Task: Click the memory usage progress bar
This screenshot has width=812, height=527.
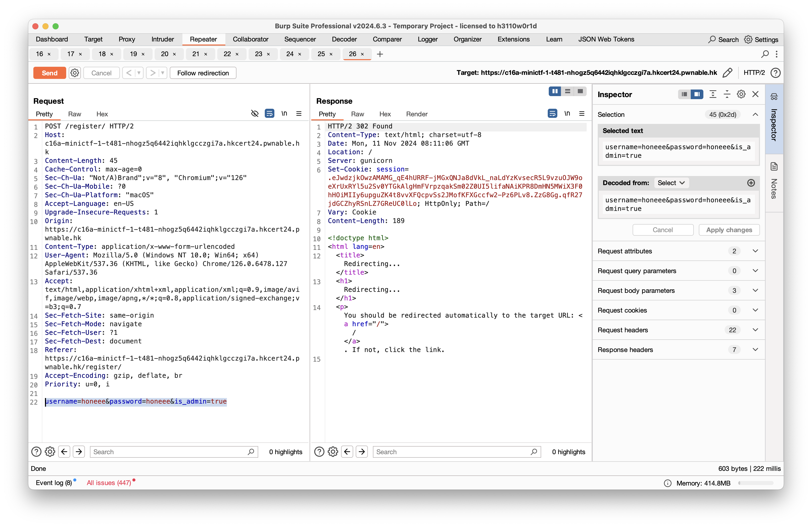Action: click(x=755, y=483)
